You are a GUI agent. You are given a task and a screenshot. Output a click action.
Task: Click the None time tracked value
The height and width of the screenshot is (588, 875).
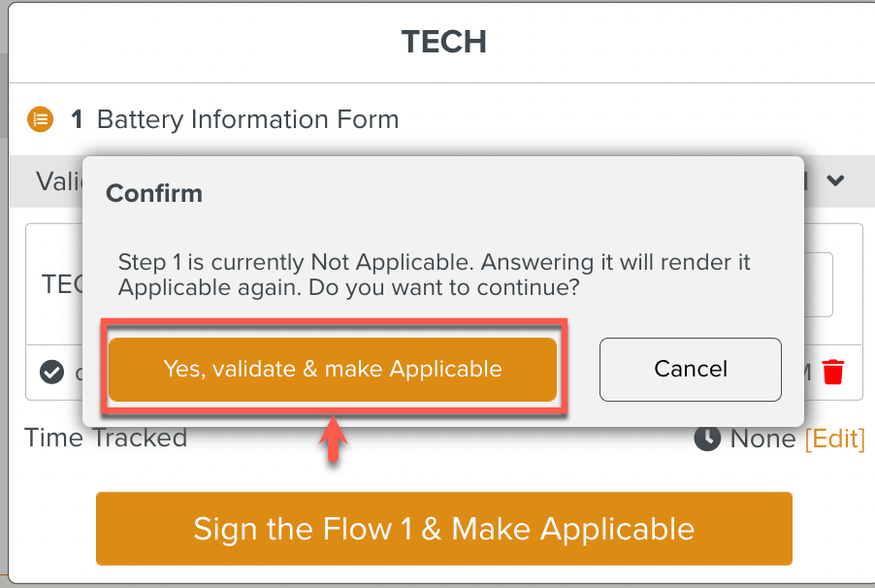[762, 439]
